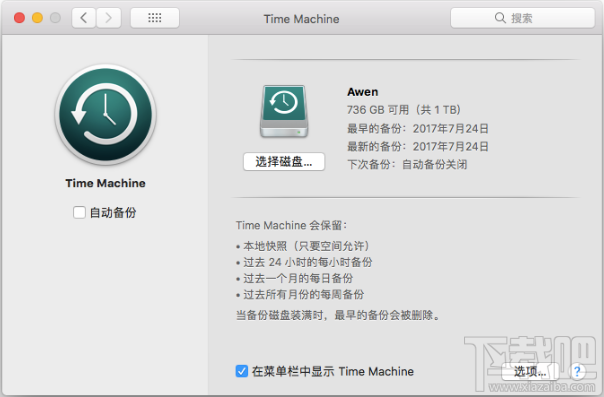Click the large Time Machine clock icon
Screen dimensions: 604x397
pyautogui.click(x=106, y=115)
